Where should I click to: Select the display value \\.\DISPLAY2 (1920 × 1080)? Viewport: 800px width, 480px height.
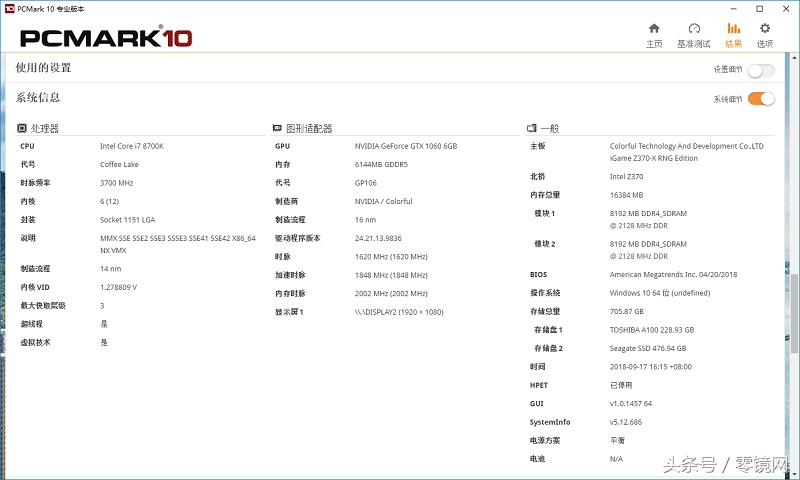coord(399,312)
